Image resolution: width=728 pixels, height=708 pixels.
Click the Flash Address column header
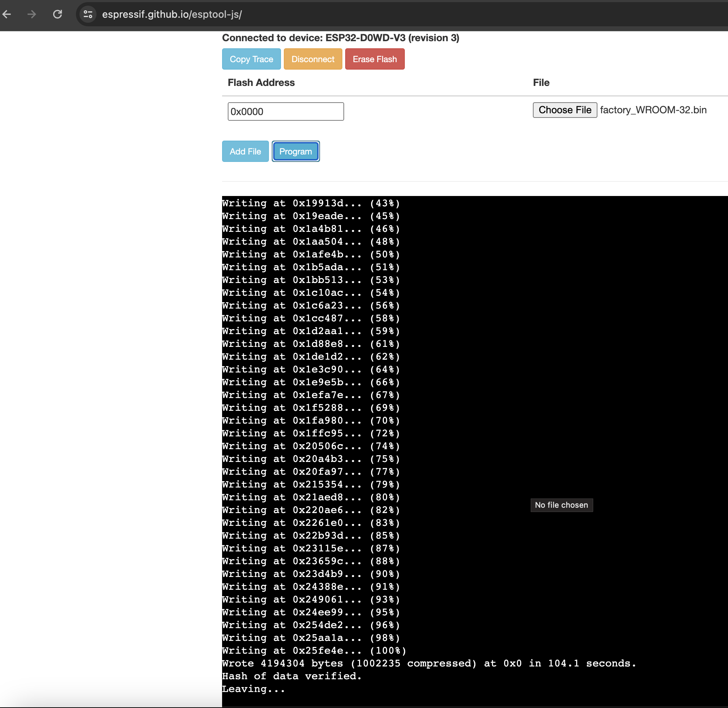tap(261, 82)
